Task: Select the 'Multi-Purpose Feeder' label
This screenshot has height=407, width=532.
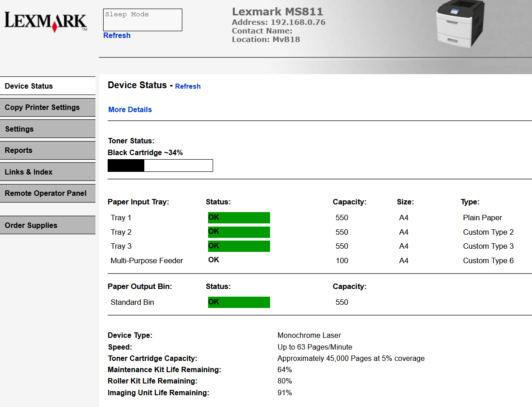Action: pos(147,260)
